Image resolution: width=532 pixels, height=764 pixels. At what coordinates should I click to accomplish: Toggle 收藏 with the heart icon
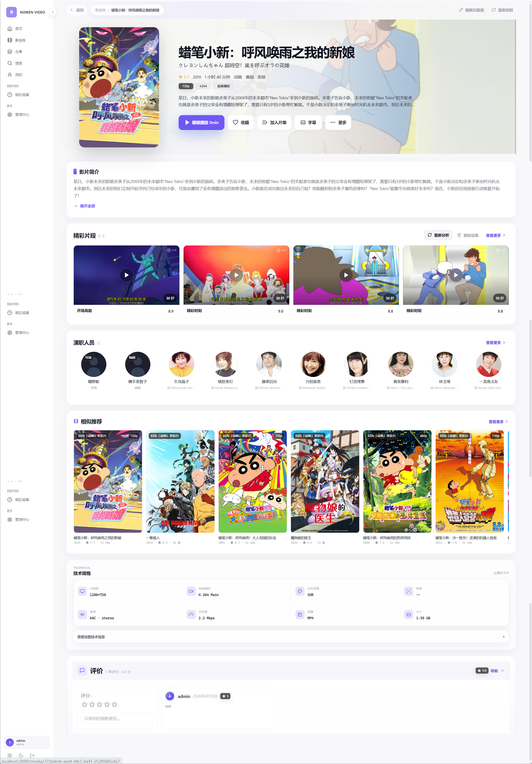(x=235, y=123)
